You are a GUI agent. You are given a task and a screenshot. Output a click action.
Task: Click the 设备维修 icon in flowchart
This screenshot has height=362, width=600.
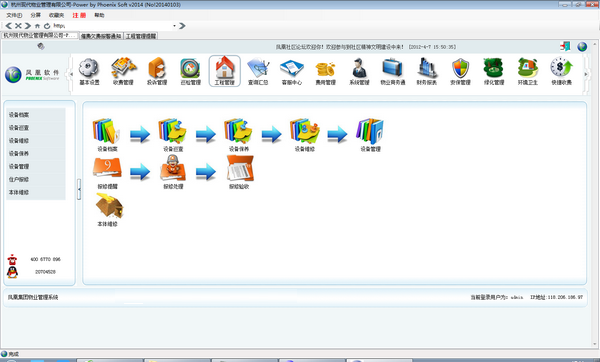point(305,131)
